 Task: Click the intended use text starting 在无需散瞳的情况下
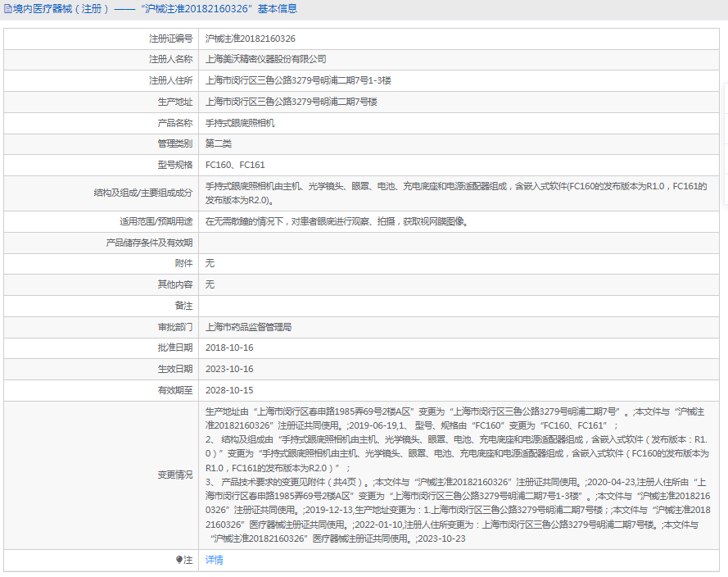click(337, 221)
